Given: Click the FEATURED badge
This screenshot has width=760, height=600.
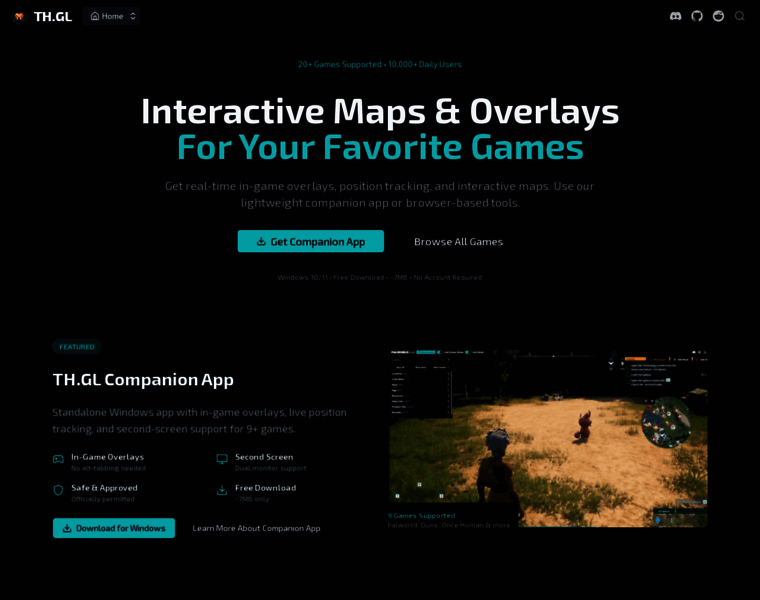Looking at the screenshot, I should click(x=77, y=347).
